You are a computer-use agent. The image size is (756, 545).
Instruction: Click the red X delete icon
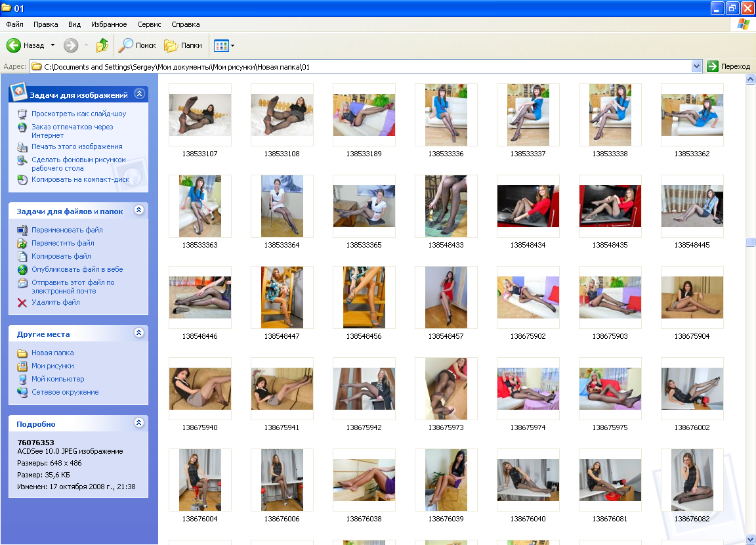(22, 303)
